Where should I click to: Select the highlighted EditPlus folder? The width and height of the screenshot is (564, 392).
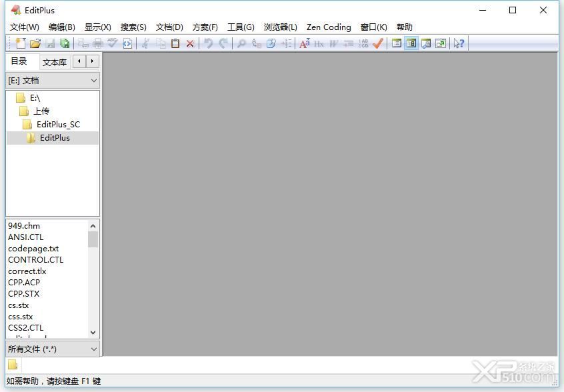point(53,138)
